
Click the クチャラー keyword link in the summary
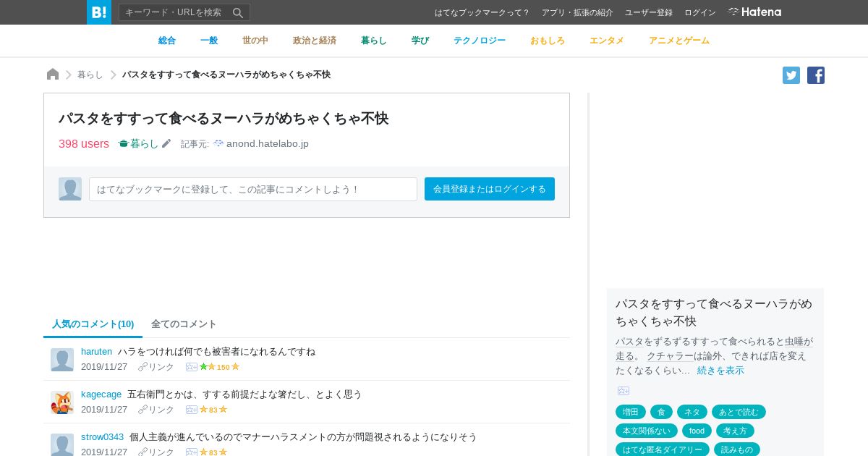click(670, 355)
